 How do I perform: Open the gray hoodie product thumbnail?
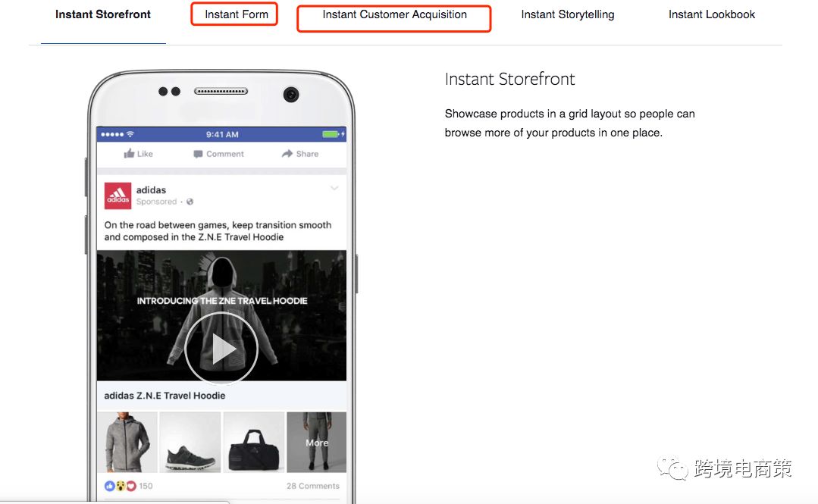tap(127, 442)
